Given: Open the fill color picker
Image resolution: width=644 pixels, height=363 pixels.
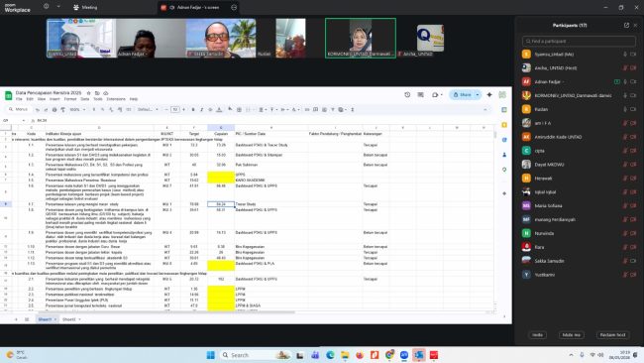Looking at the screenshot, I should click(230, 110).
